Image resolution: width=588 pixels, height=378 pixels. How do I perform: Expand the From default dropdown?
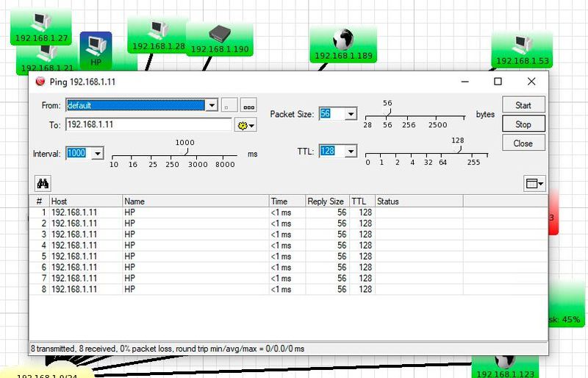[x=212, y=105]
